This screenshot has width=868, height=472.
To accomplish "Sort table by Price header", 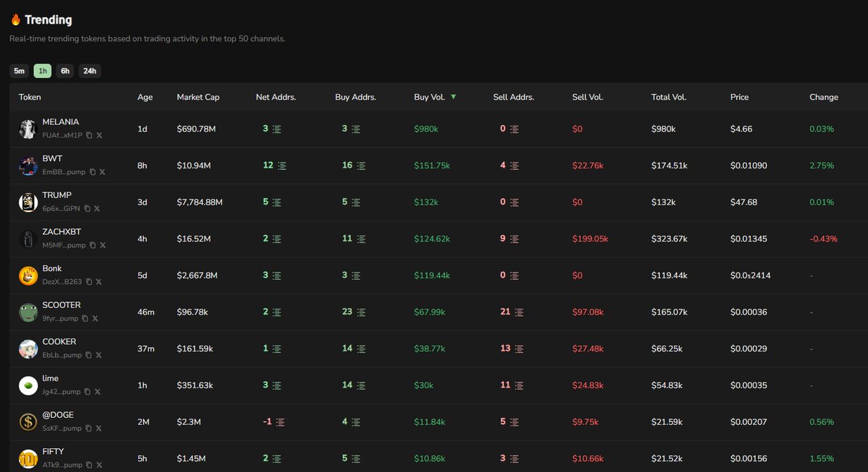I will tap(740, 97).
